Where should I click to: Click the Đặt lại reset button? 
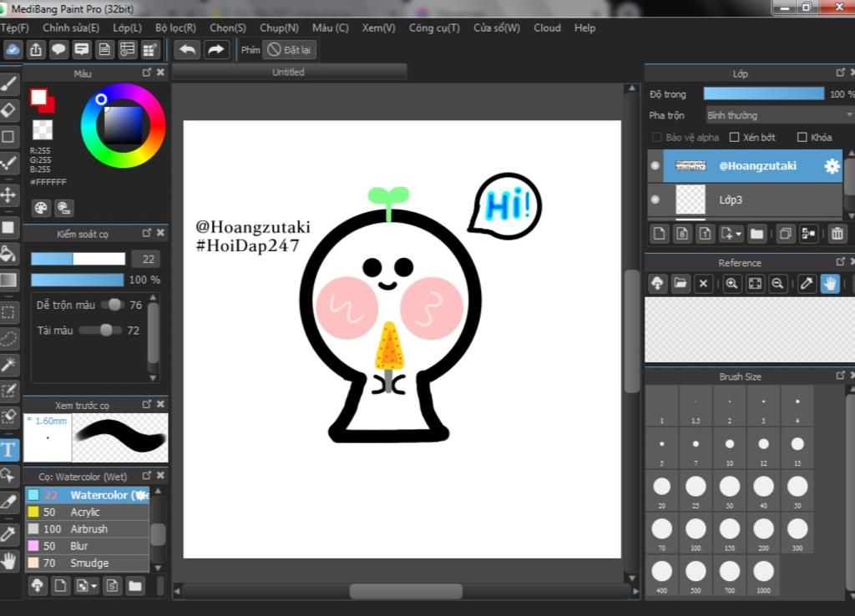click(x=290, y=49)
